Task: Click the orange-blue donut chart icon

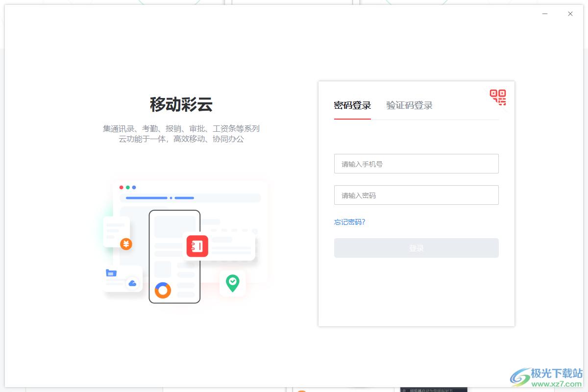Action: pyautogui.click(x=163, y=290)
